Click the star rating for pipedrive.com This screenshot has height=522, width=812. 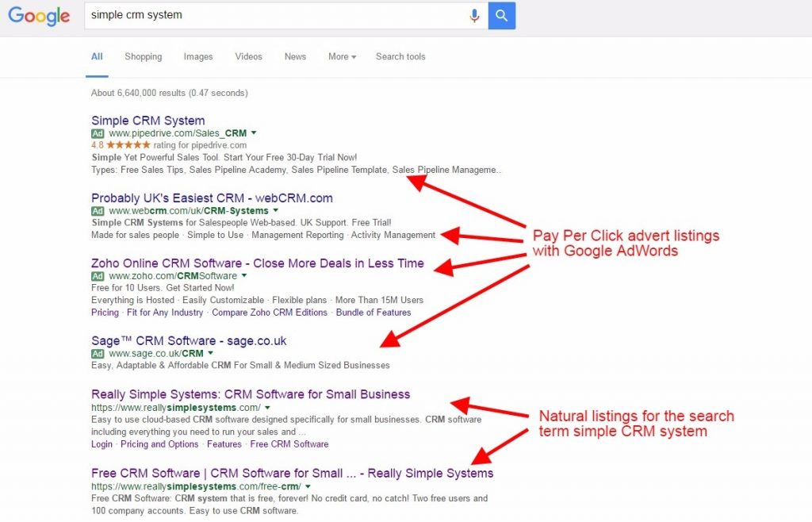pyautogui.click(x=128, y=145)
